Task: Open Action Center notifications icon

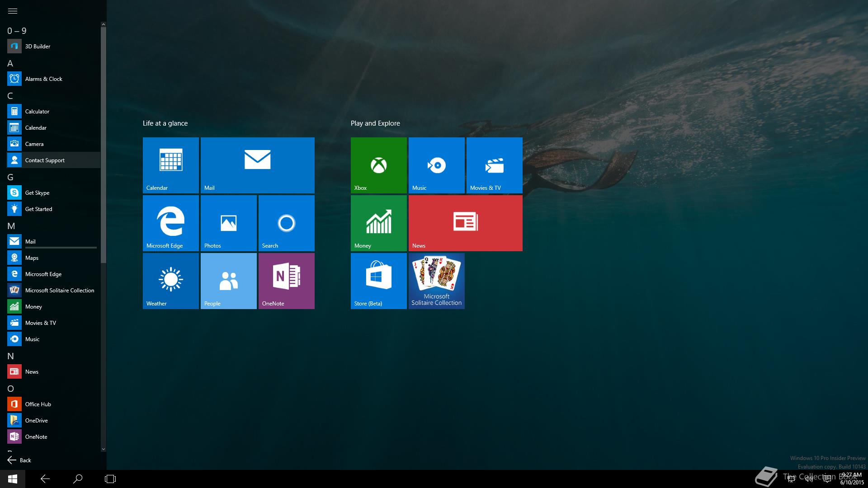Action: (x=827, y=479)
